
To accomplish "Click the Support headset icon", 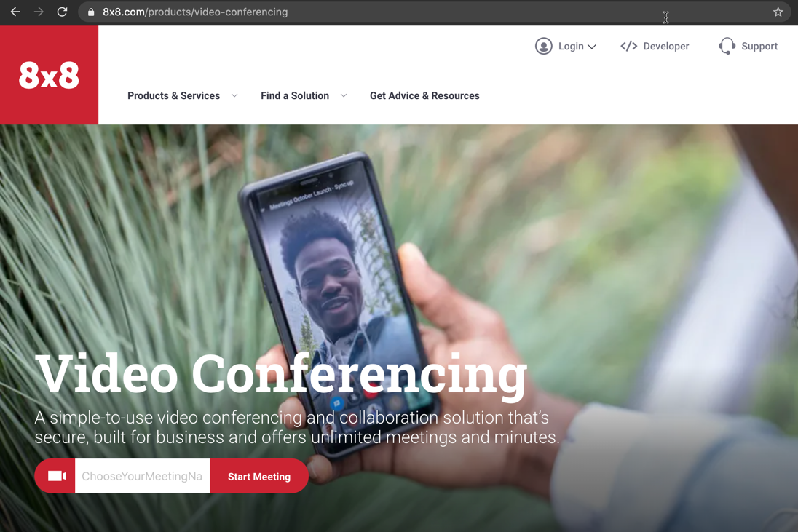I will 727,47.
